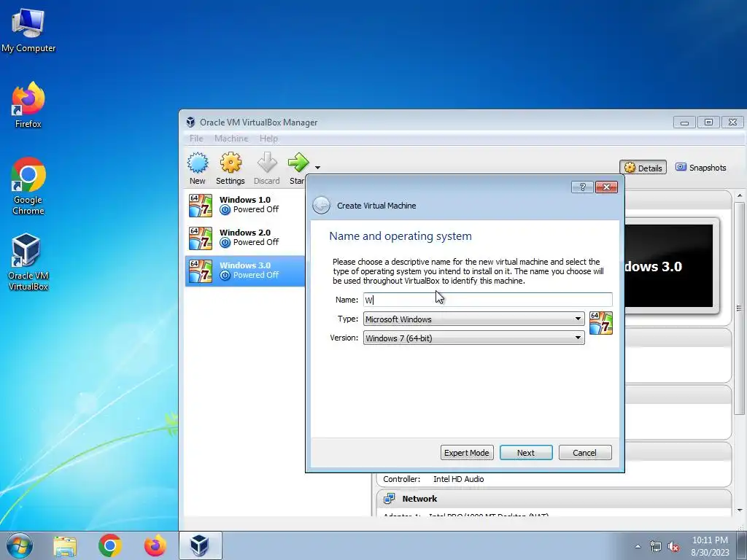Image resolution: width=747 pixels, height=560 pixels.
Task: Open Google Chrome desktop shortcut
Action: click(x=28, y=186)
